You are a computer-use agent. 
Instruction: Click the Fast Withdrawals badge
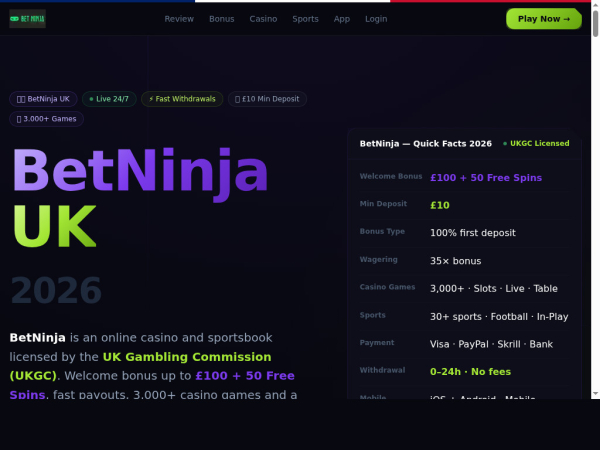(182, 99)
